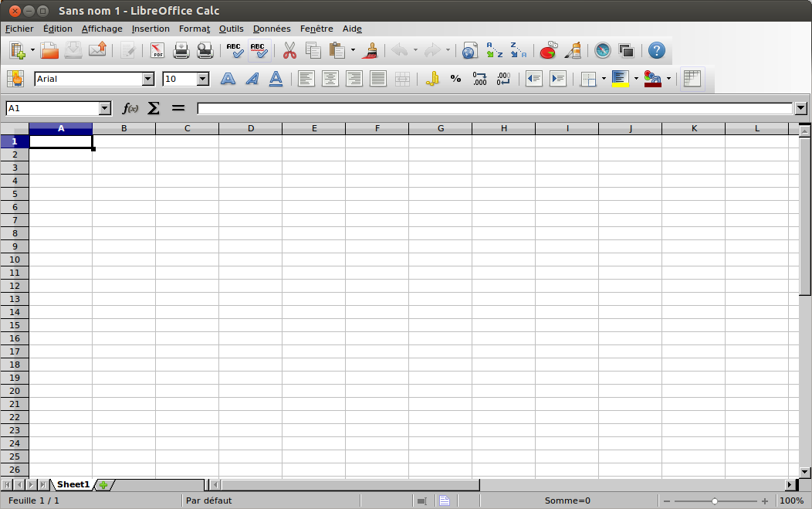Select the Sheet1 tab
This screenshot has height=509, width=812.
click(x=73, y=484)
